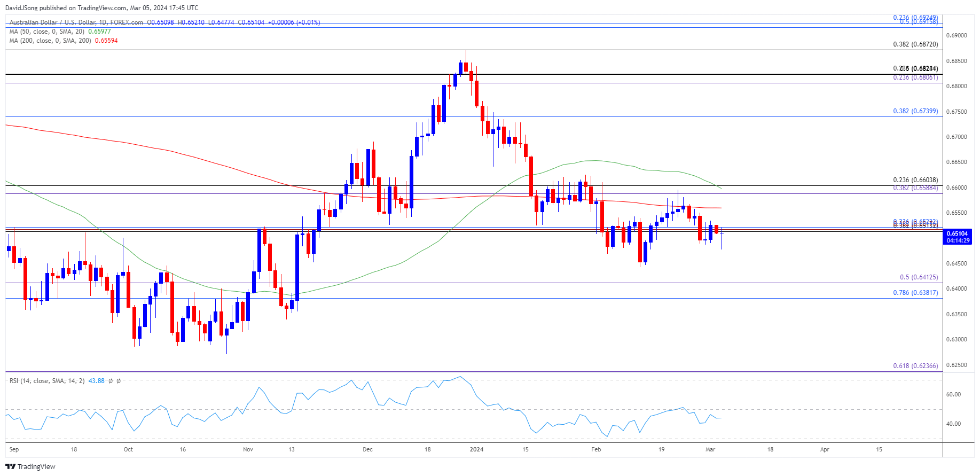Click the green 50 MA value 0.65977

click(x=99, y=32)
